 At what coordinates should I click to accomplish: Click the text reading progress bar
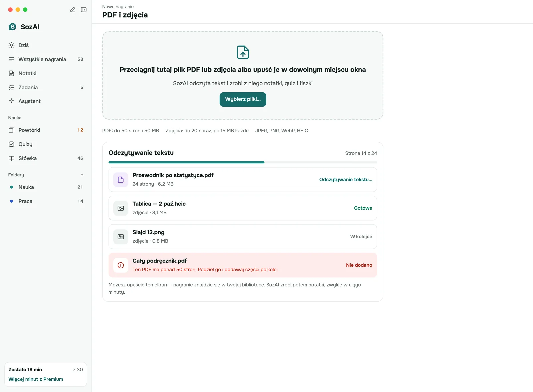[243, 162]
